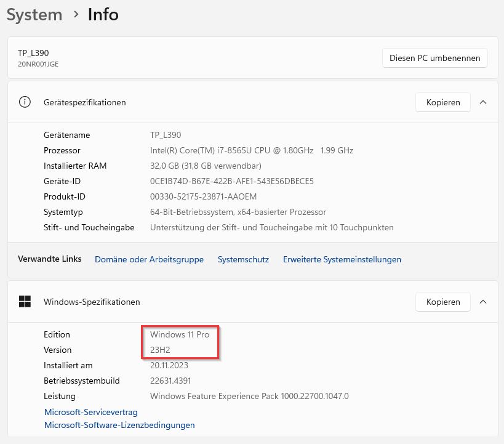
Task: Collapse the Windows-Spezifikationen section chevron
Action: pyautogui.click(x=483, y=302)
